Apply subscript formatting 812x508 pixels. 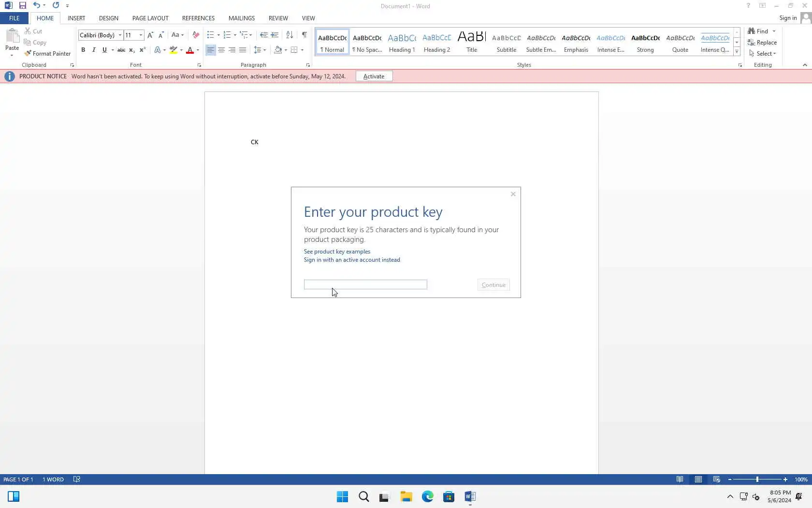click(132, 50)
